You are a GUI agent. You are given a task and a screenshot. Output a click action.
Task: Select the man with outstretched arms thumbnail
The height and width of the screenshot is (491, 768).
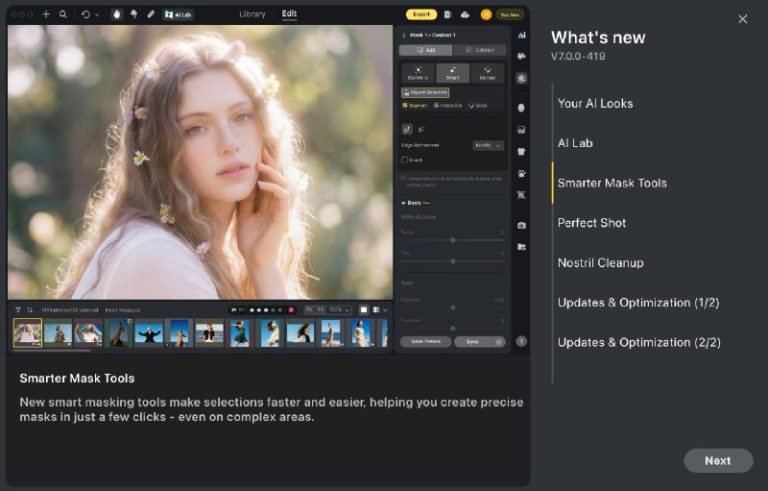[149, 333]
